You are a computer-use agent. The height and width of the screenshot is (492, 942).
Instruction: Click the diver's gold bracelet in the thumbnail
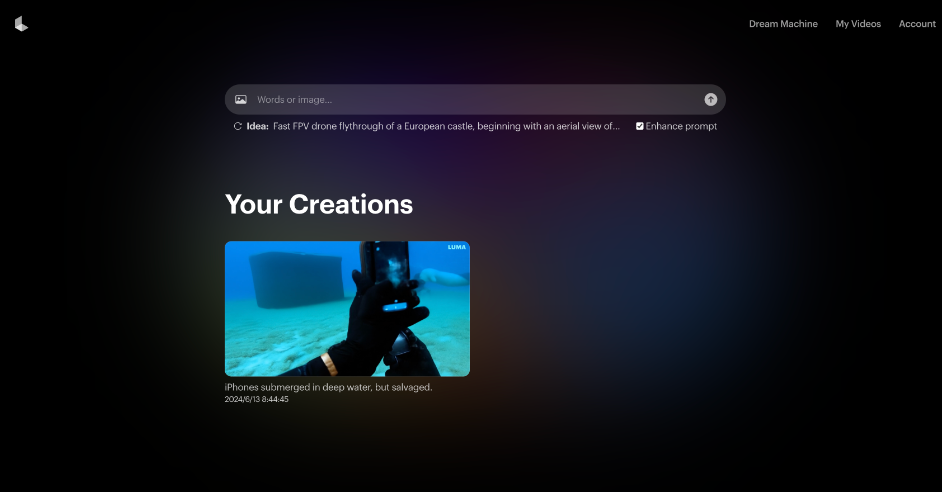(329, 362)
